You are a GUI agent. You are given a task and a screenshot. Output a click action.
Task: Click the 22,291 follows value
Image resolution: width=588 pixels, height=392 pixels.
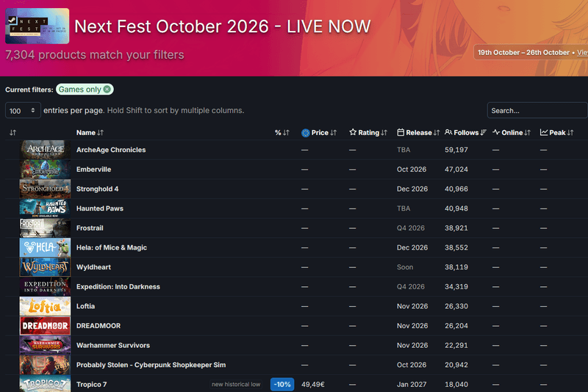coord(456,345)
